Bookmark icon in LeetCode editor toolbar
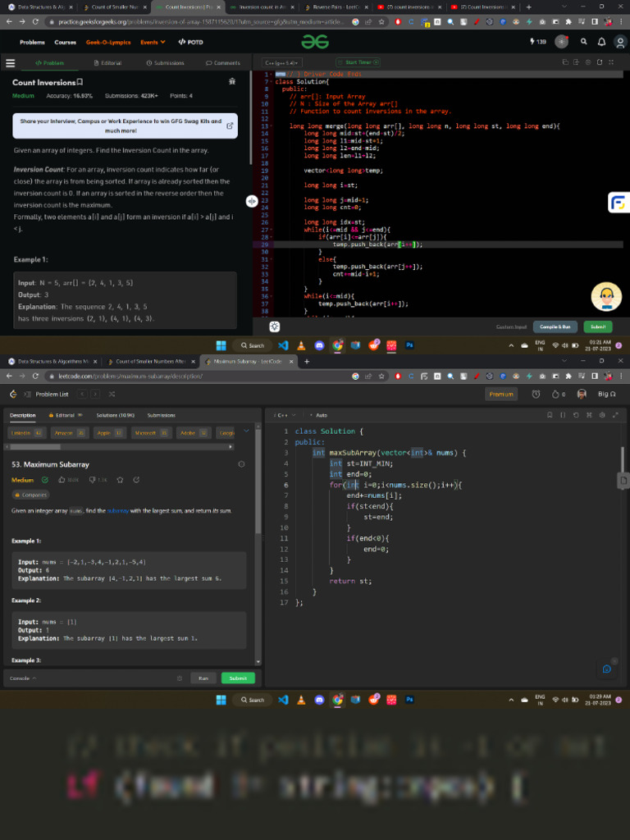This screenshot has height=840, width=630. pos(550,415)
